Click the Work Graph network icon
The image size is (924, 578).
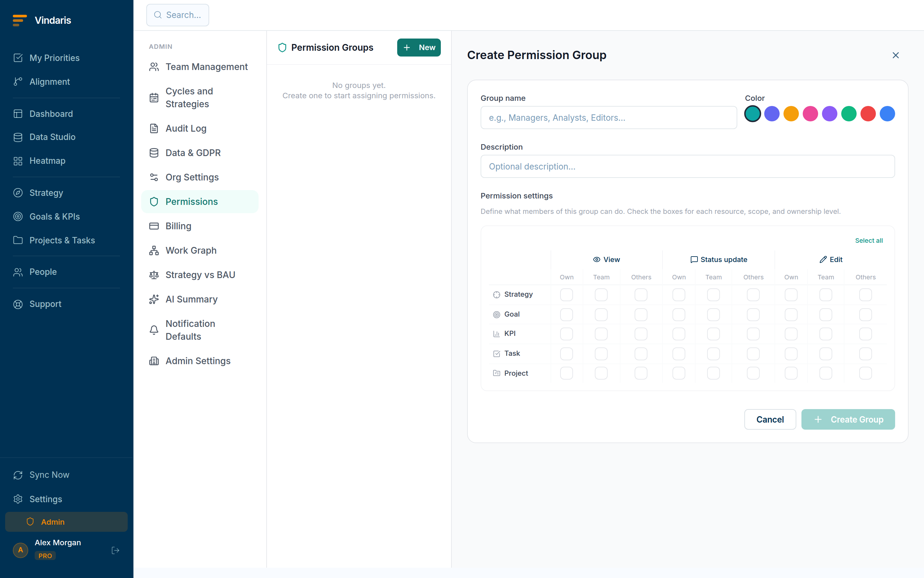(154, 250)
